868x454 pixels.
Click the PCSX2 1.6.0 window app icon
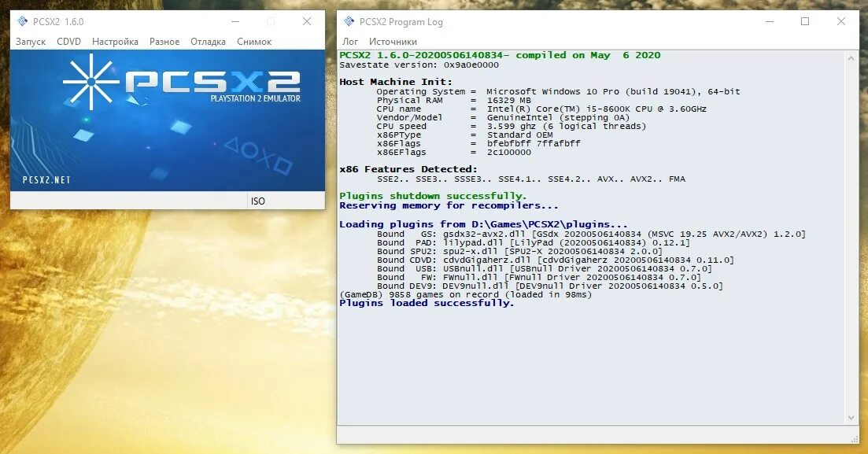pos(22,21)
